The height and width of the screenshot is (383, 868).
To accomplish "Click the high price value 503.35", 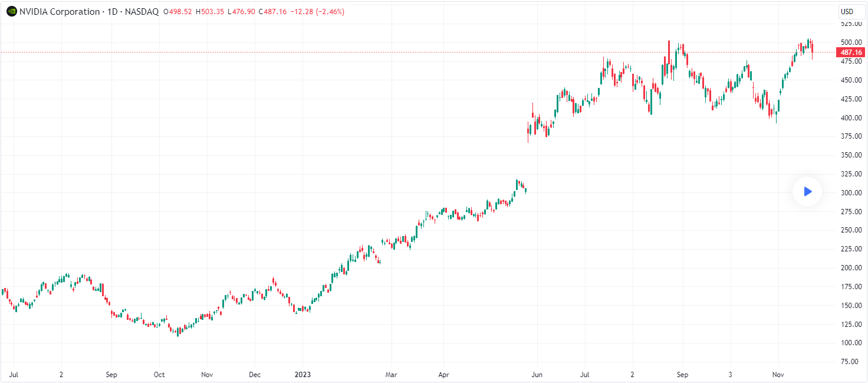I will (x=213, y=12).
